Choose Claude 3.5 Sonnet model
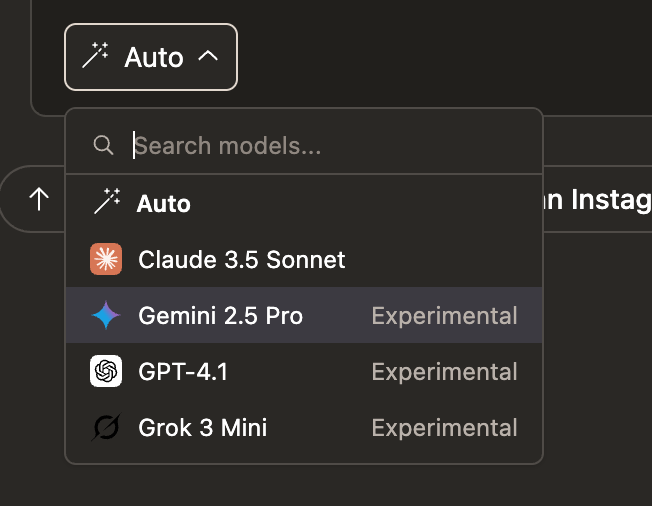The image size is (652, 506). 241,260
